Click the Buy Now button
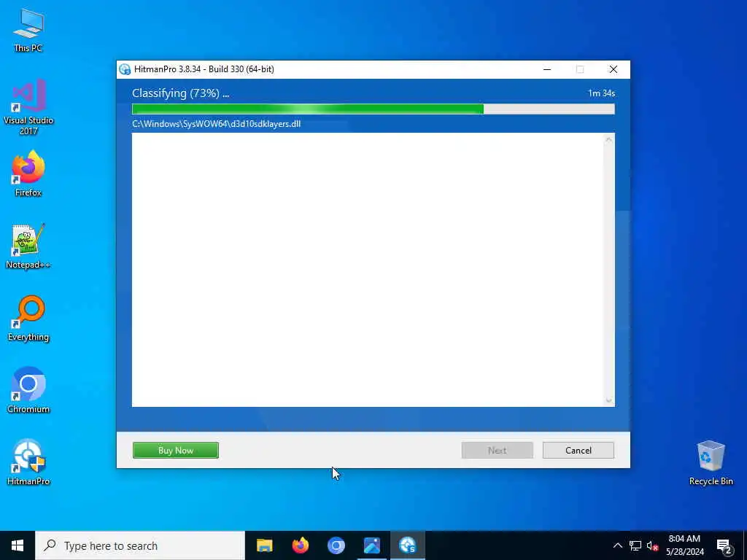This screenshot has width=747, height=560. point(176,451)
